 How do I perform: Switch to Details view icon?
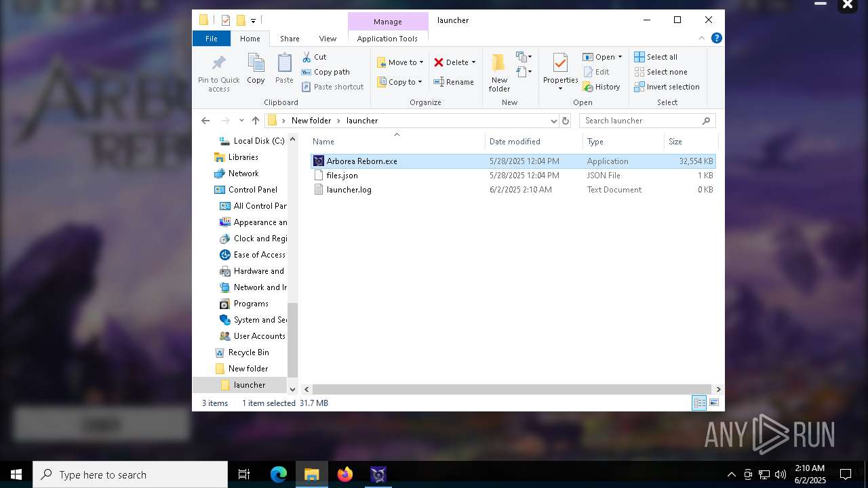(699, 403)
